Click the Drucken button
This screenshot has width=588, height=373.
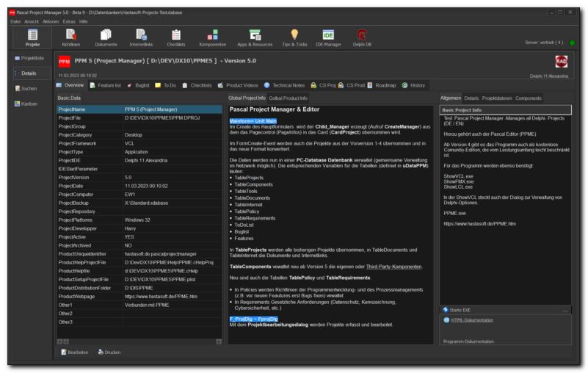109,352
